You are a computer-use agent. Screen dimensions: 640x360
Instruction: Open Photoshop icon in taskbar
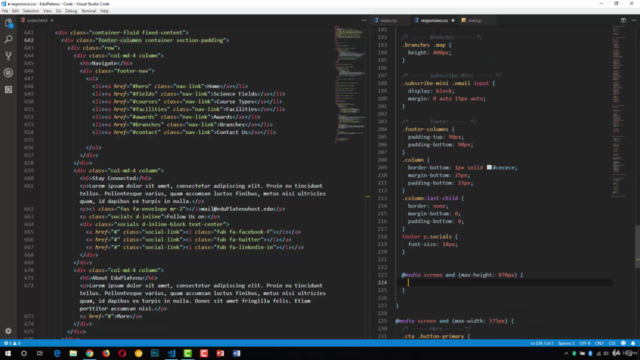point(155,353)
